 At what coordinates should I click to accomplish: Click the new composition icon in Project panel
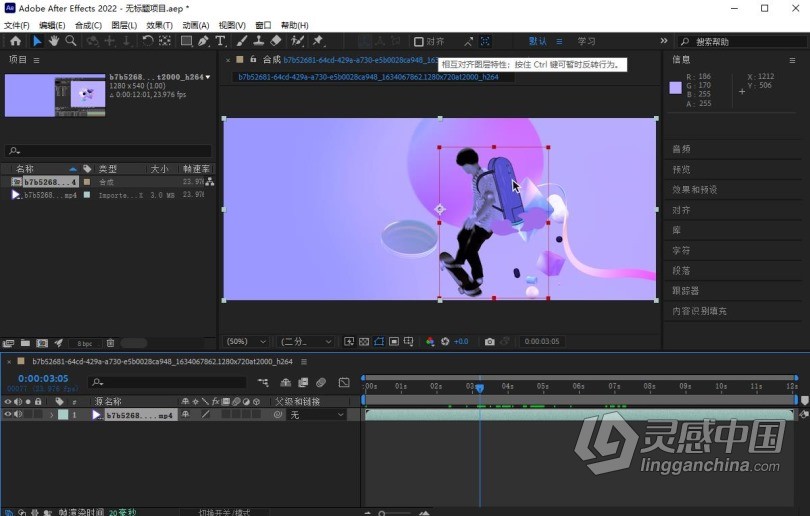pos(42,343)
